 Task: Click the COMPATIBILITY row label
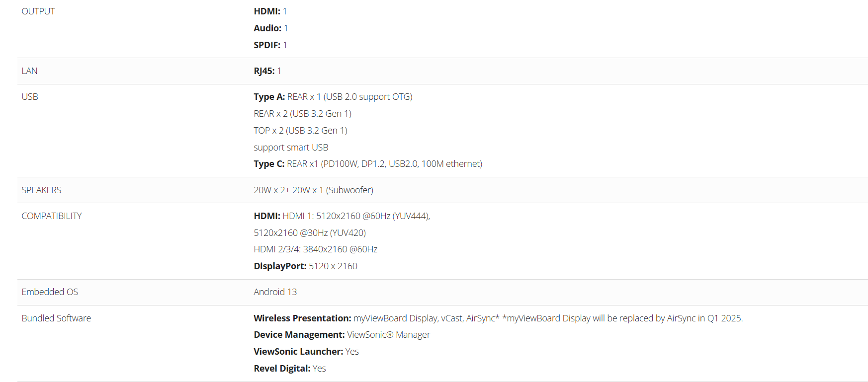(52, 216)
